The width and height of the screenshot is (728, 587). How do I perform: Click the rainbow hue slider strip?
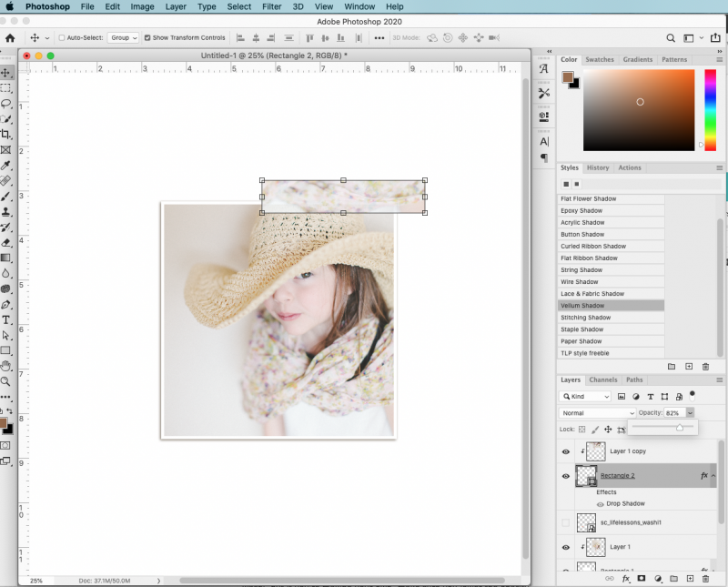point(711,110)
